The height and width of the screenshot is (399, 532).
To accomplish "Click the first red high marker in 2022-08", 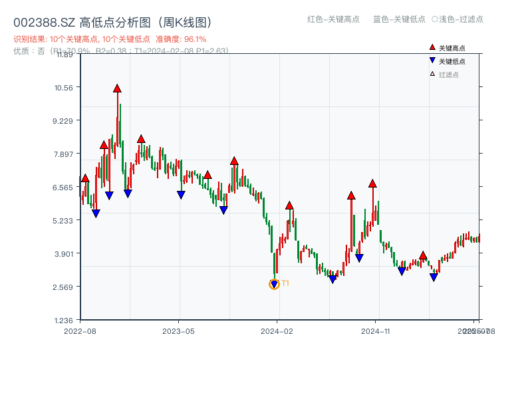I will (85, 178).
